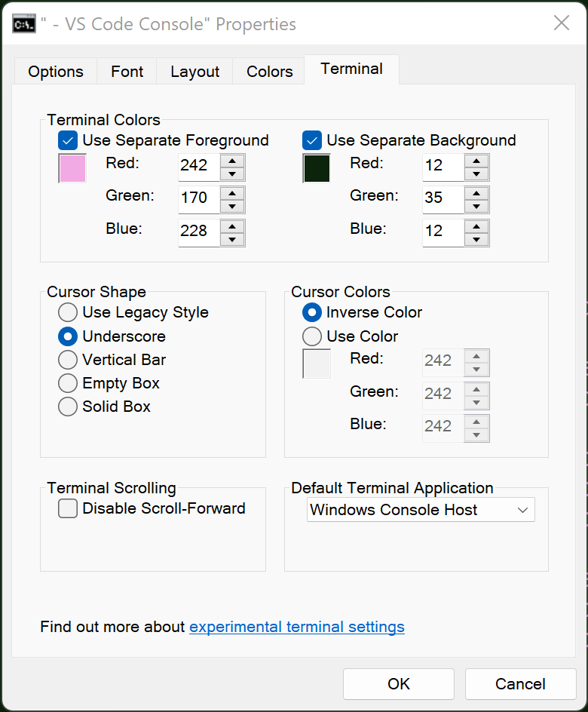Decrement the cursor color Red value
This screenshot has height=712, width=588.
(x=476, y=369)
